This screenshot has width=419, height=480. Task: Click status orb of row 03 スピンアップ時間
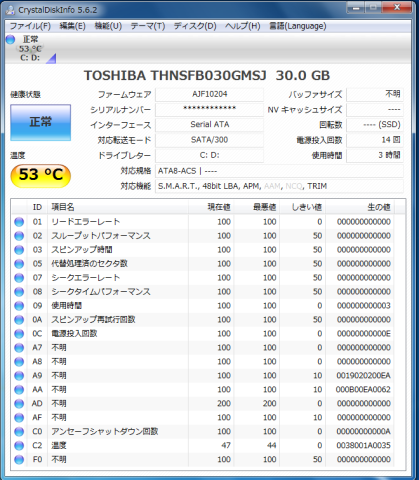tap(19, 250)
